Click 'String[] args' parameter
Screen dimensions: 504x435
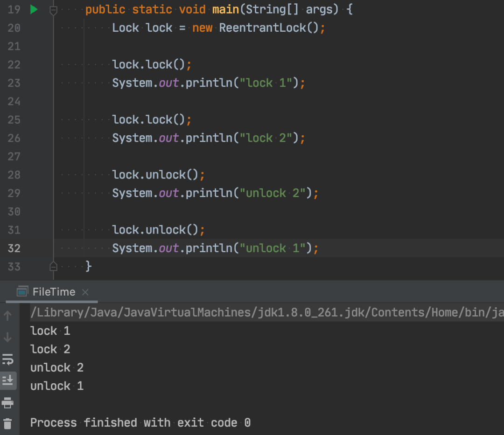[289, 10]
